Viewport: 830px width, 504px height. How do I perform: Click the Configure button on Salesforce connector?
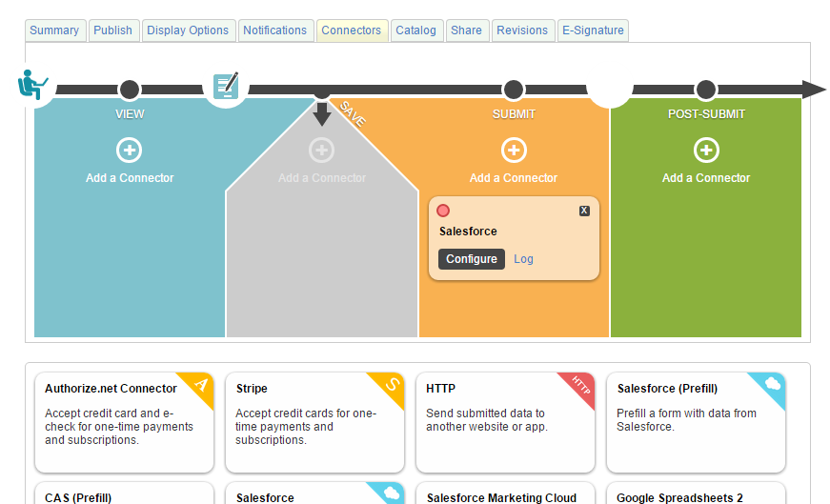[x=472, y=259]
